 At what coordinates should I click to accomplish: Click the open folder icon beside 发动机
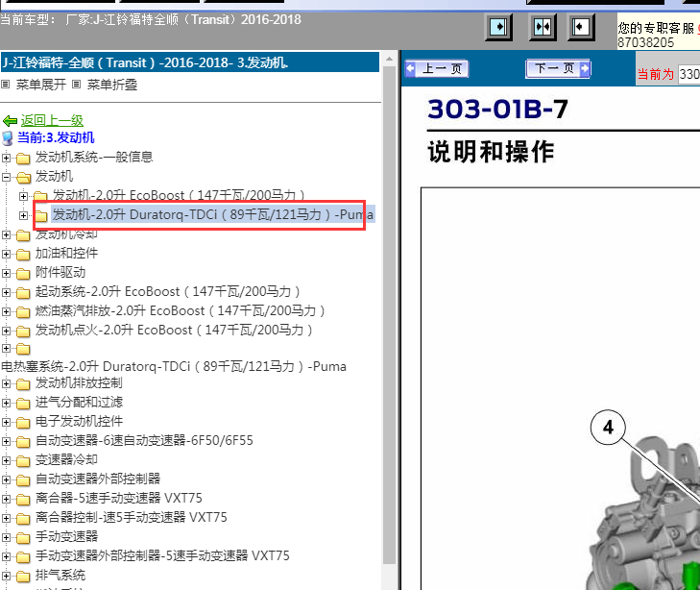point(23,178)
